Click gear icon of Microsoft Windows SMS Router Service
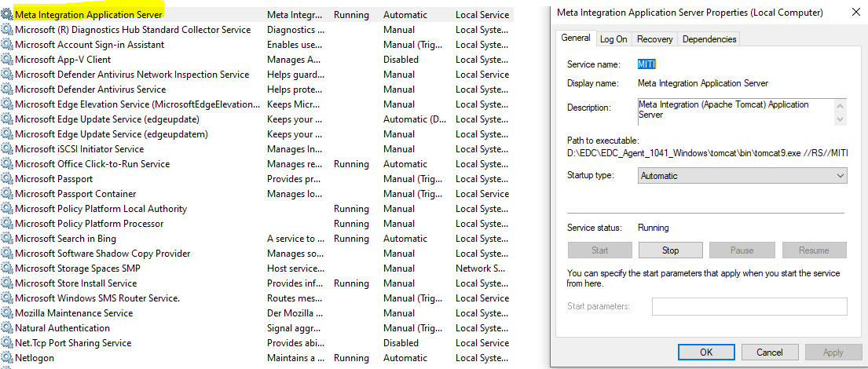The width and height of the screenshot is (868, 369). (x=6, y=298)
